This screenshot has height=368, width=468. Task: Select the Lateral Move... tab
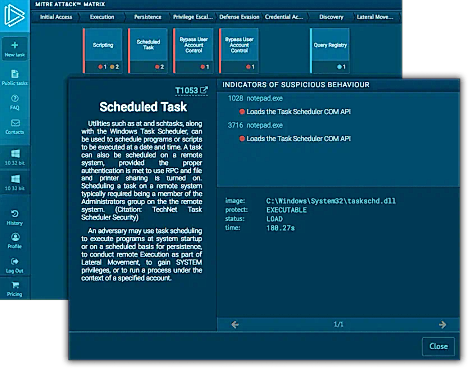375,17
